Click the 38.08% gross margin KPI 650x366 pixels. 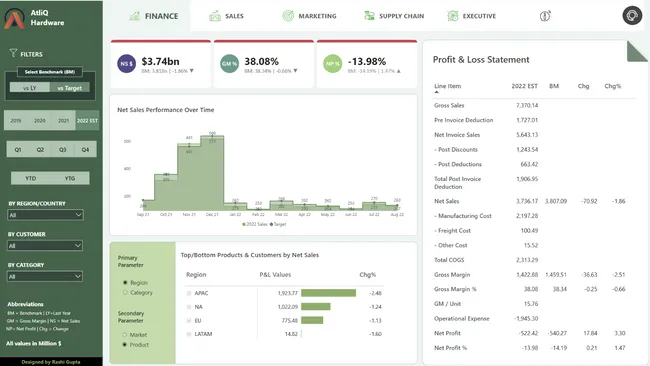[261, 61]
